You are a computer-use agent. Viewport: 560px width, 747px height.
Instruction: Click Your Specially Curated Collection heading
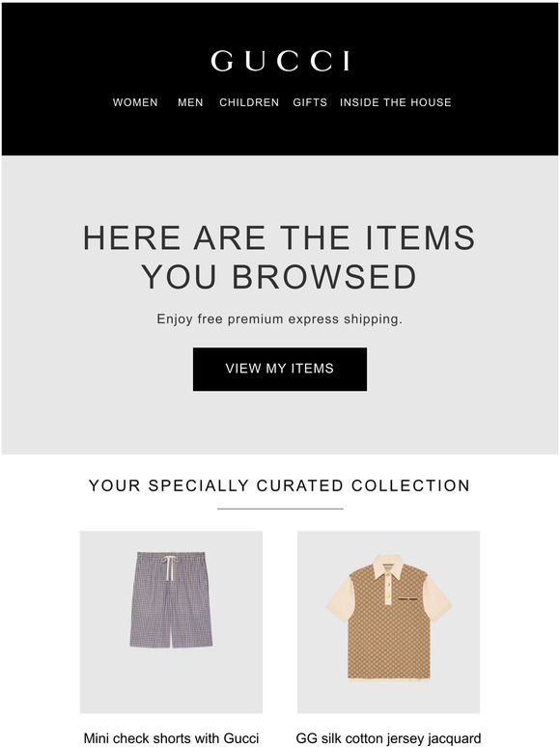click(x=280, y=485)
